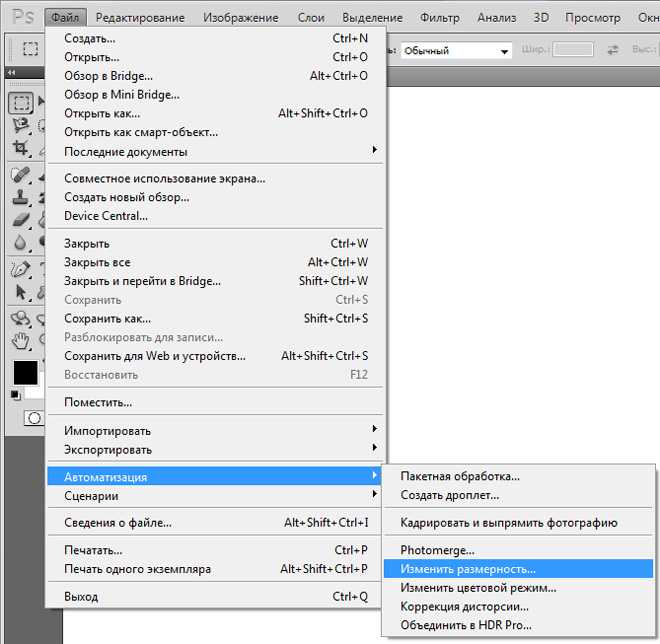Select the Clone Stamp tool
Screen dimensions: 660x644
coord(21,197)
